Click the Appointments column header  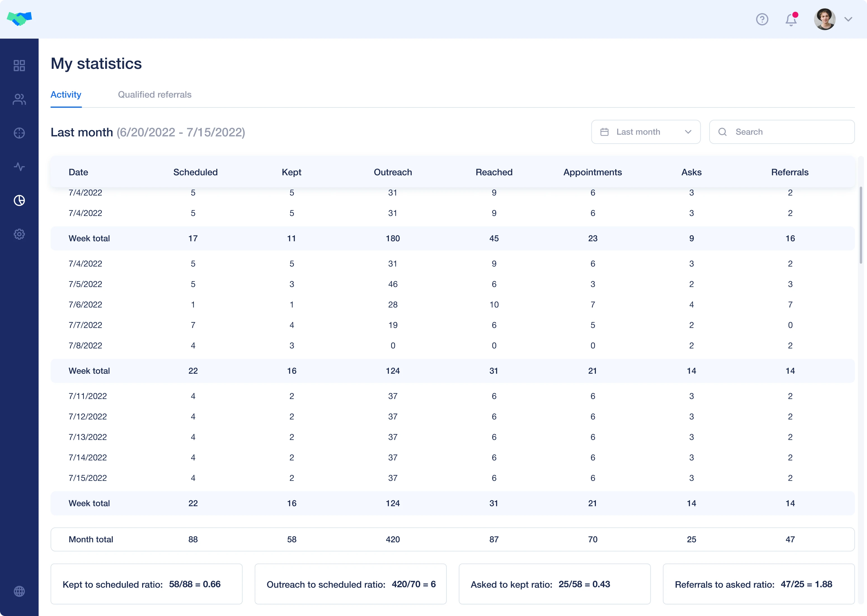[x=593, y=172]
